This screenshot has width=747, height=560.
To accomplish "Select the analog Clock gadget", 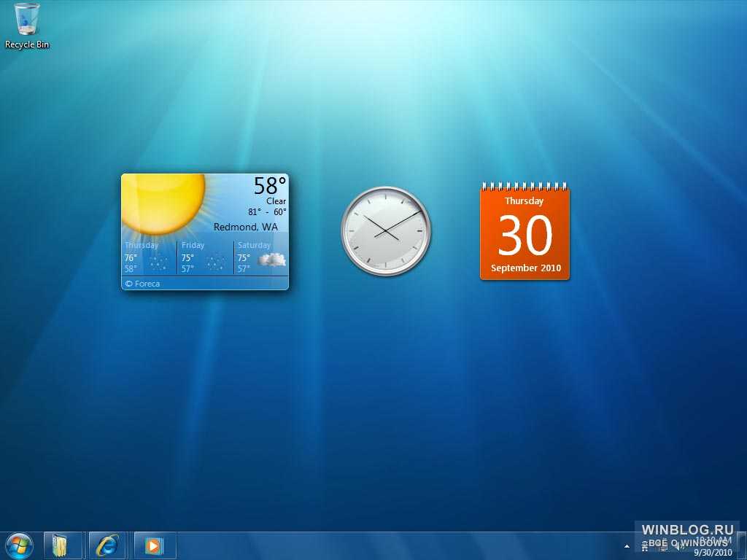I will click(386, 231).
